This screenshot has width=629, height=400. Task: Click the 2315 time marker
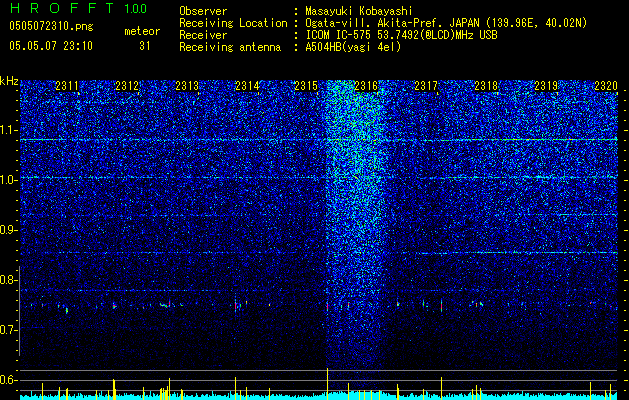[306, 86]
